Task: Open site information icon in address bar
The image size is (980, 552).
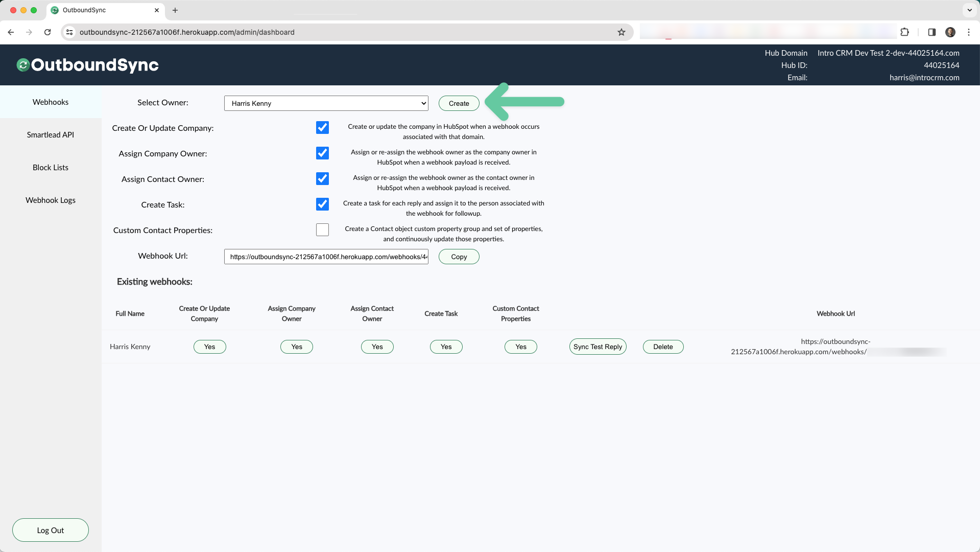Action: point(69,32)
